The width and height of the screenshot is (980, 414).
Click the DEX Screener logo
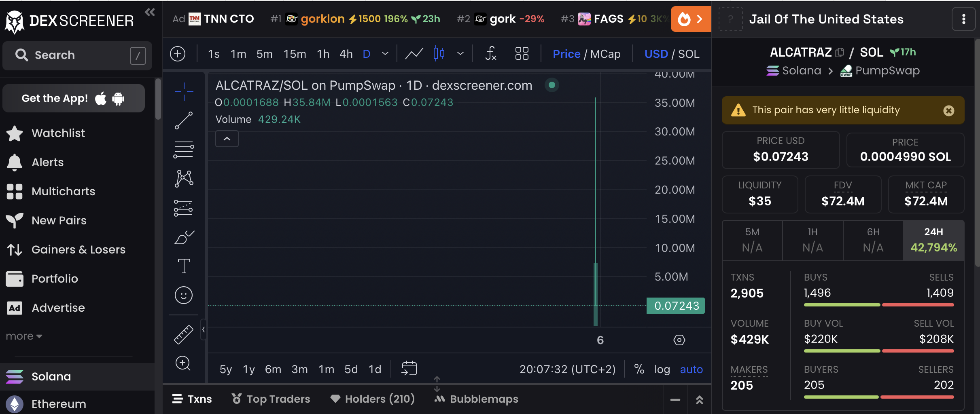(x=69, y=21)
